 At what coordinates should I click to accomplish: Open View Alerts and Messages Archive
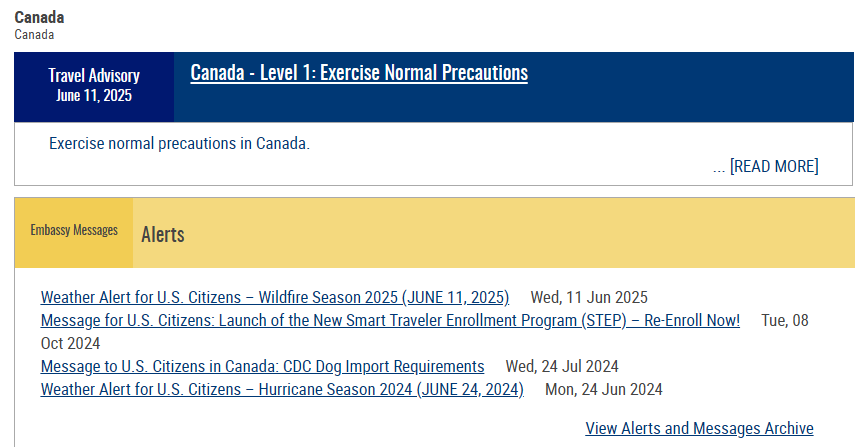tap(700, 428)
